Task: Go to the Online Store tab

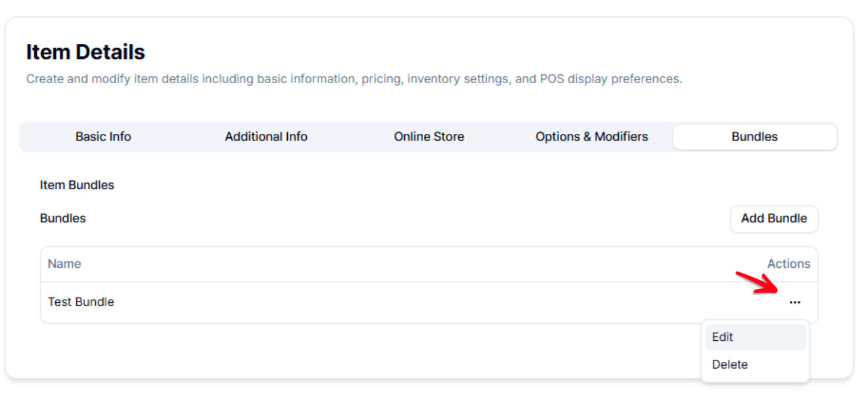Action: click(429, 136)
